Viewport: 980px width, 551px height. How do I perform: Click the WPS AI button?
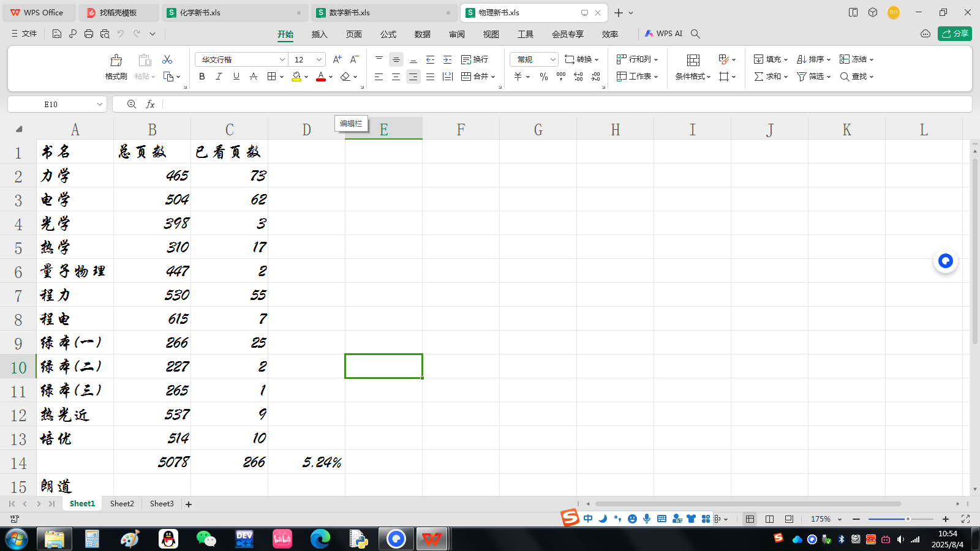pos(663,34)
